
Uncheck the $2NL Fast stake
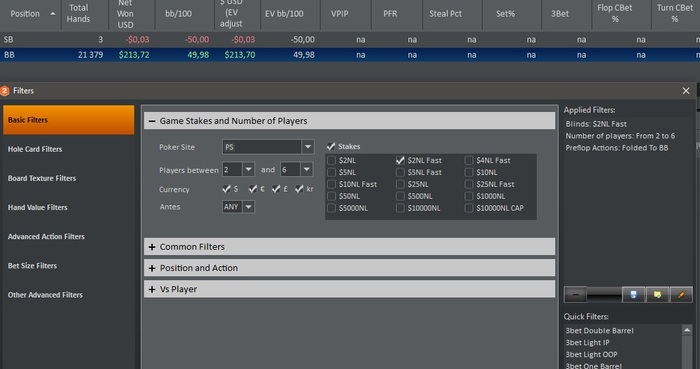(x=400, y=160)
